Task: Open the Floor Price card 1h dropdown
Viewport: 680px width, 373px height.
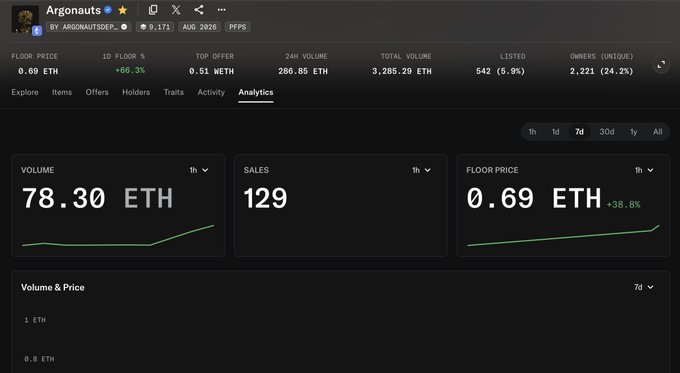Action: [x=644, y=170]
